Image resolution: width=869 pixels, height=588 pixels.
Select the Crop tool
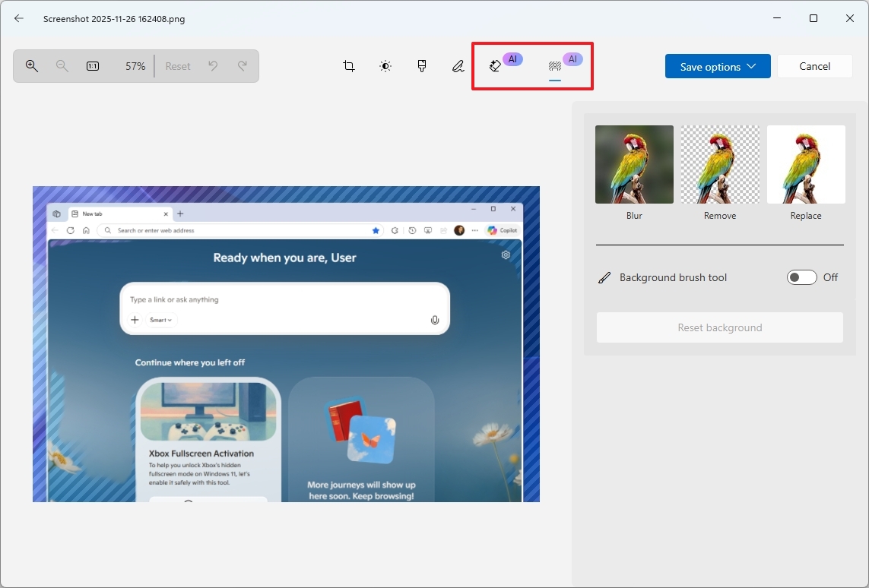point(349,66)
